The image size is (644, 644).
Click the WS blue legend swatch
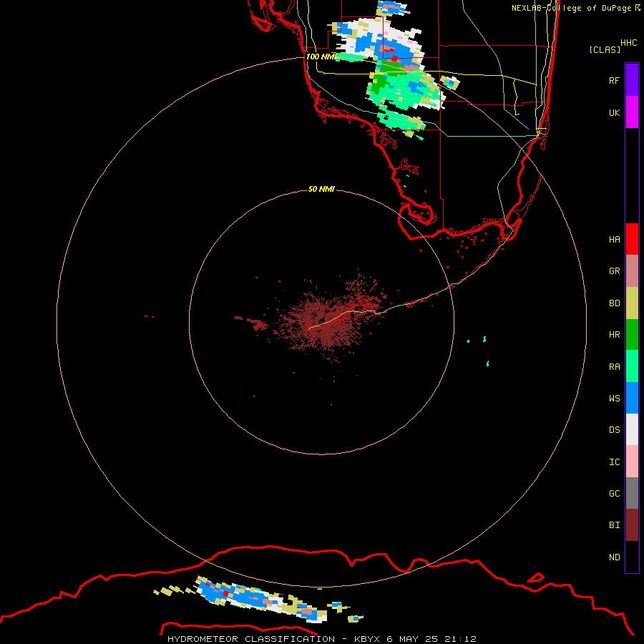(x=632, y=398)
